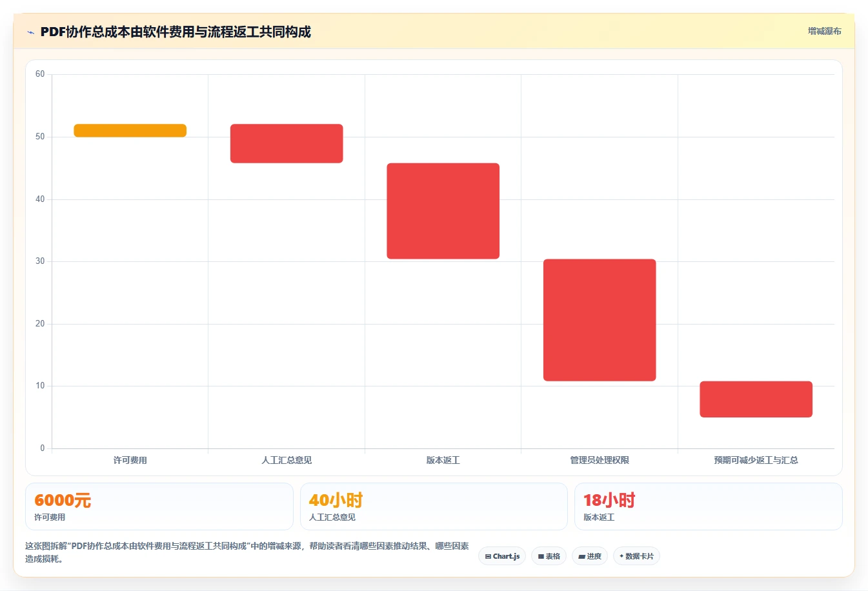This screenshot has width=868, height=591.
Task: Click the 增减瀑布 label in header
Action: [824, 31]
